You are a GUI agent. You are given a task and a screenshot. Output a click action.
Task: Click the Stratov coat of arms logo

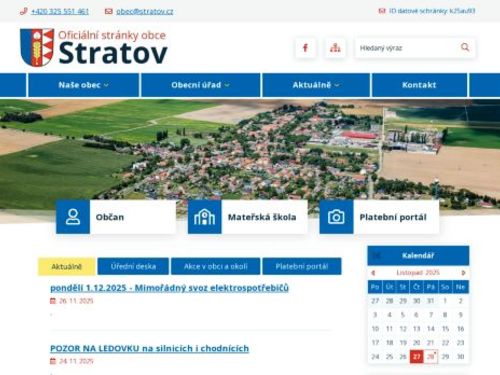pos(37,47)
